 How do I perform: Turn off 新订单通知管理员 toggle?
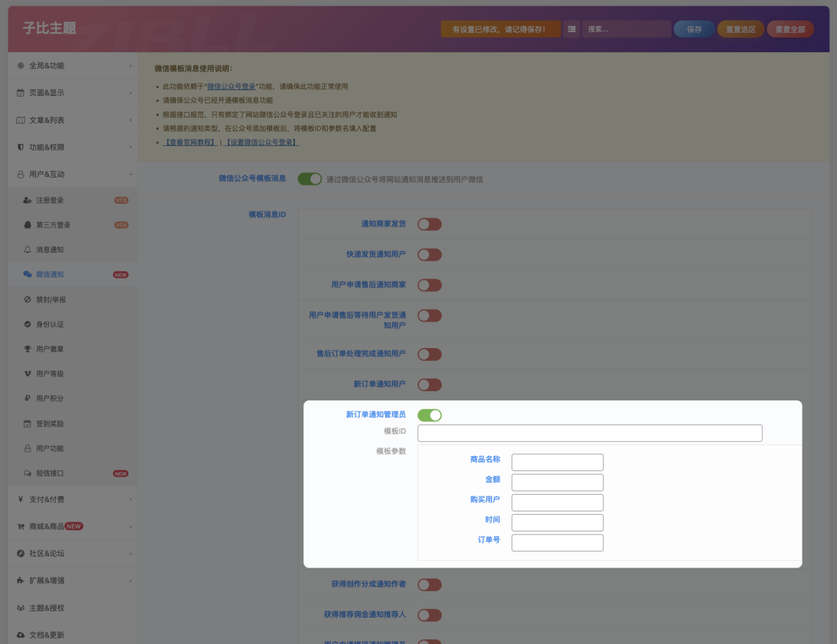click(x=429, y=416)
